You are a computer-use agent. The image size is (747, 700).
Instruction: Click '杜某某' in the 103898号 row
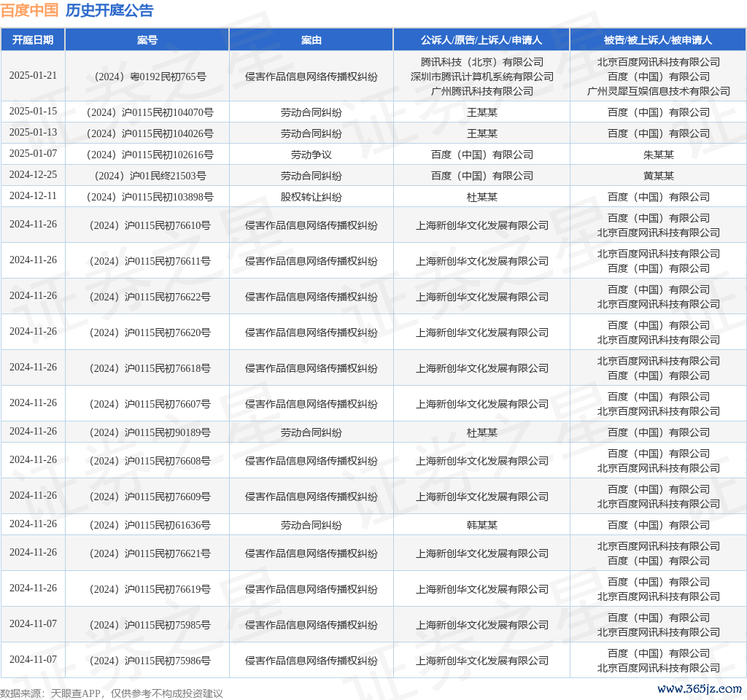pos(482,197)
